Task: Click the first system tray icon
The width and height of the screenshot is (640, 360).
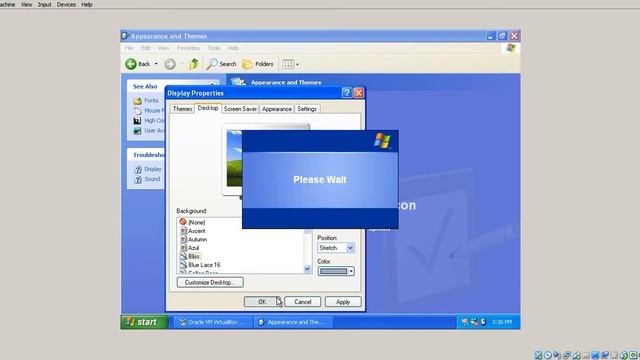Action: pos(465,322)
